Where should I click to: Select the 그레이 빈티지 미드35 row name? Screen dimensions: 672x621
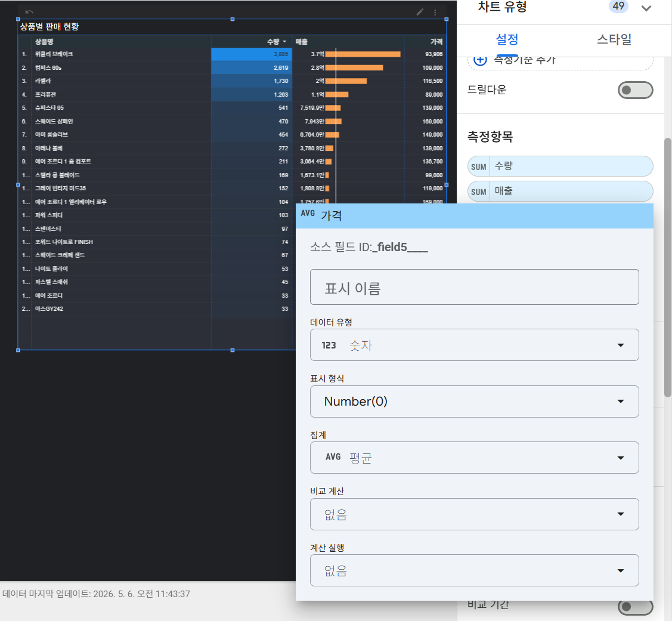coord(60,189)
